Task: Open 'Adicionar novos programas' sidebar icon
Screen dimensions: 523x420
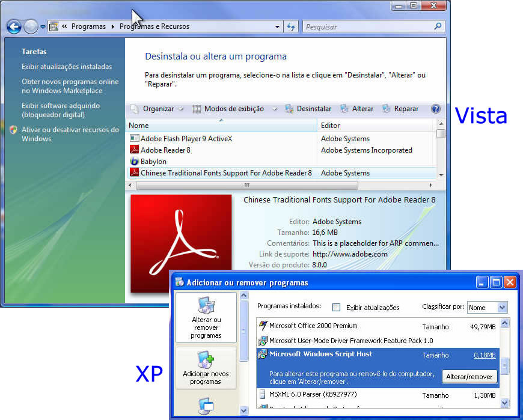Action: click(x=206, y=359)
